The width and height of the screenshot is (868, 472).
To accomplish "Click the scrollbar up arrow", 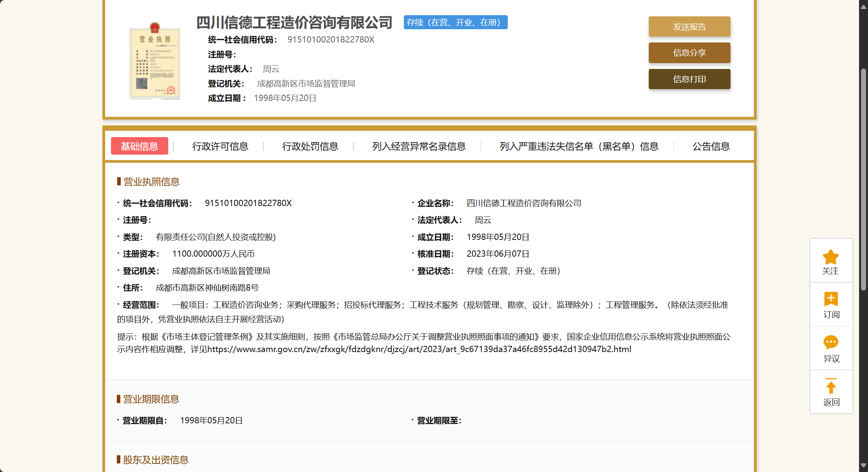I will [863, 7].
